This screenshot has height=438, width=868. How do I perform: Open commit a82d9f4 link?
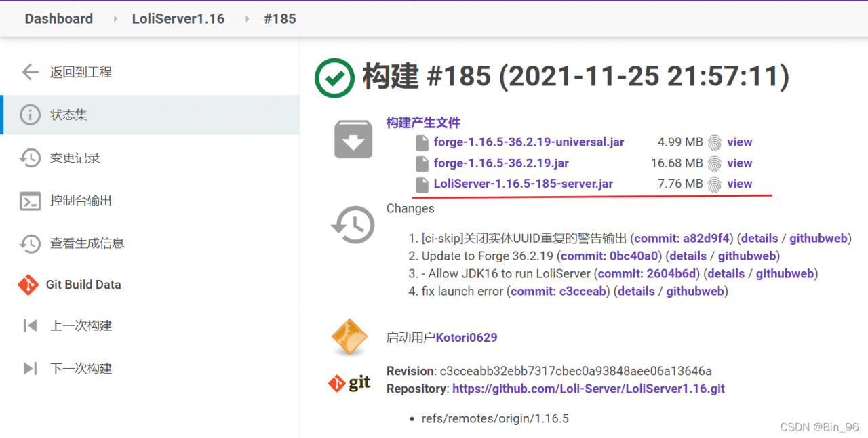[682, 239]
